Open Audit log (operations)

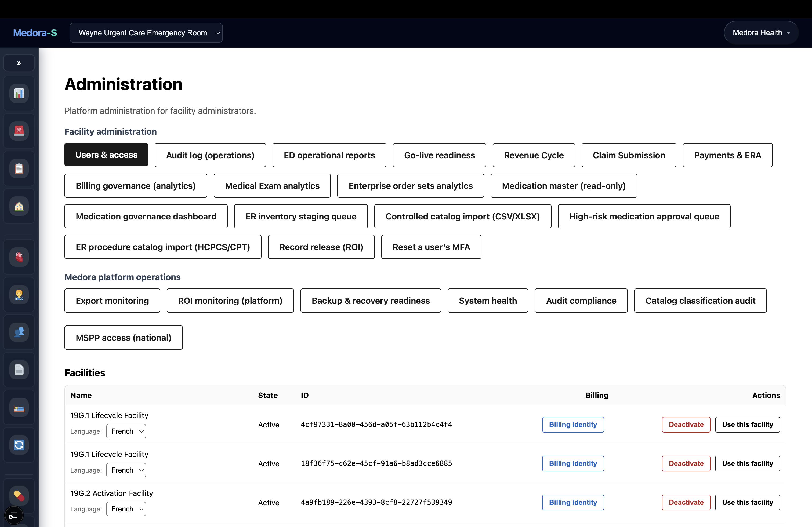point(210,155)
